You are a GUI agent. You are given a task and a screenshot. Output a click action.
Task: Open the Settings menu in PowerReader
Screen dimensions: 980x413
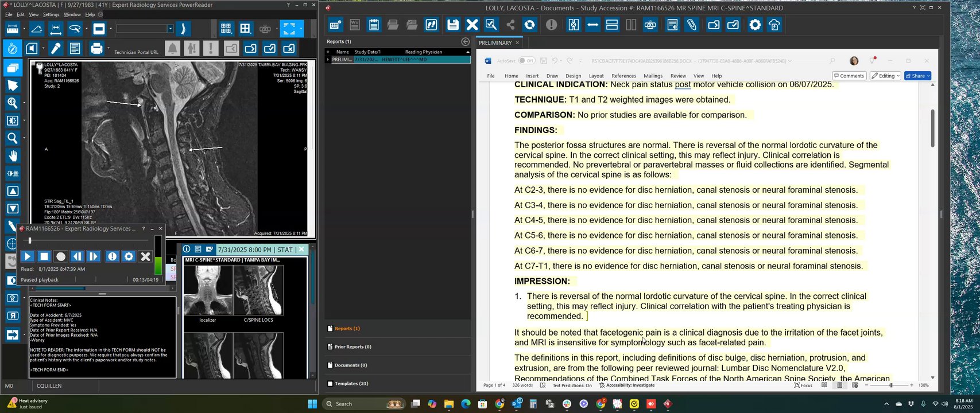(51, 14)
